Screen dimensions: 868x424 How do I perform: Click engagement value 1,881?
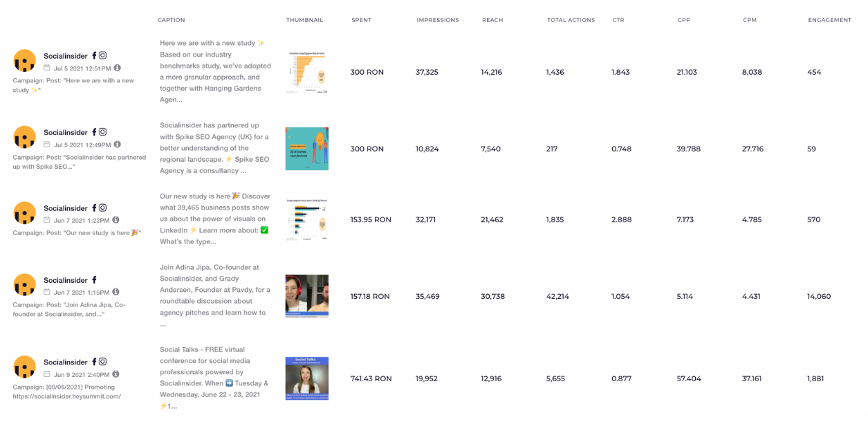click(x=816, y=378)
